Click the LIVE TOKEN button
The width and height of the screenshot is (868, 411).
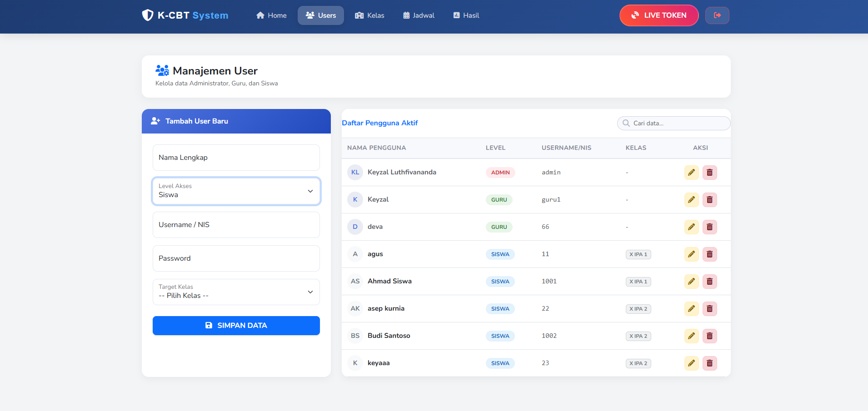tap(658, 15)
